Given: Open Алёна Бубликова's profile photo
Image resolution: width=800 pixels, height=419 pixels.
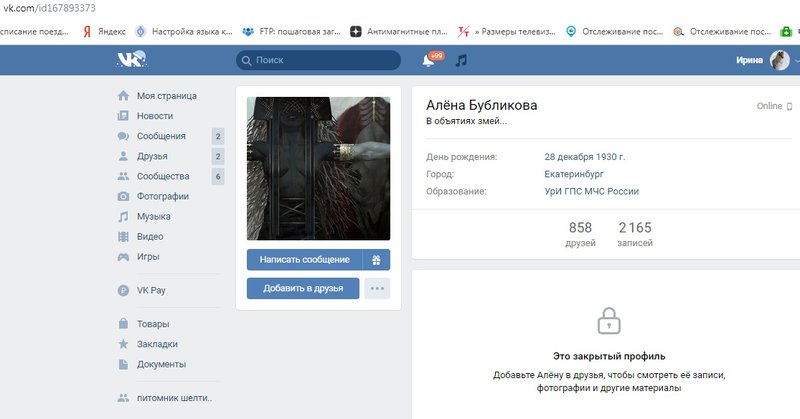Looking at the screenshot, I should point(318,168).
